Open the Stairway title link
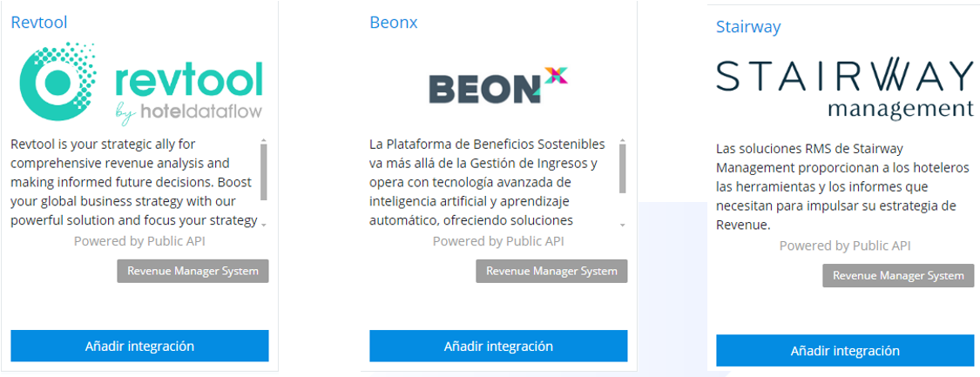Image resolution: width=980 pixels, height=377 pixels. 747,27
